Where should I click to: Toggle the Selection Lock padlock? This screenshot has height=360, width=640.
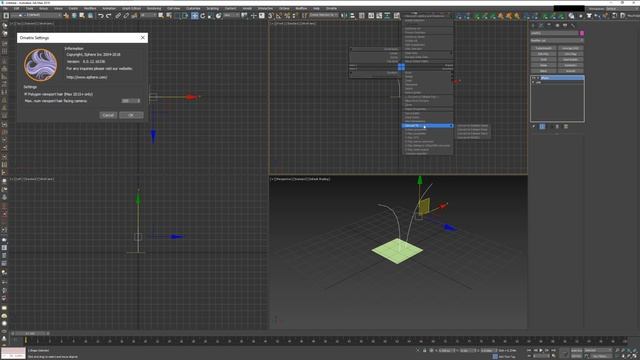[x=424, y=350]
